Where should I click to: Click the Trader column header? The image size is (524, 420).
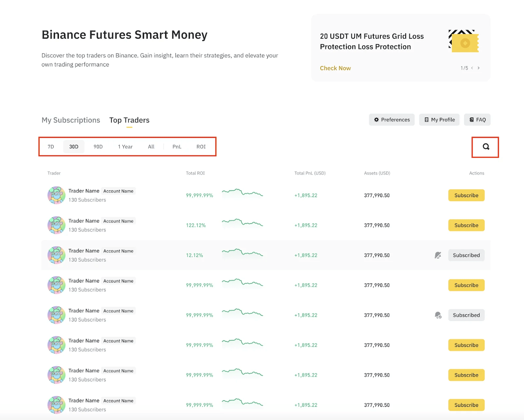pos(54,173)
